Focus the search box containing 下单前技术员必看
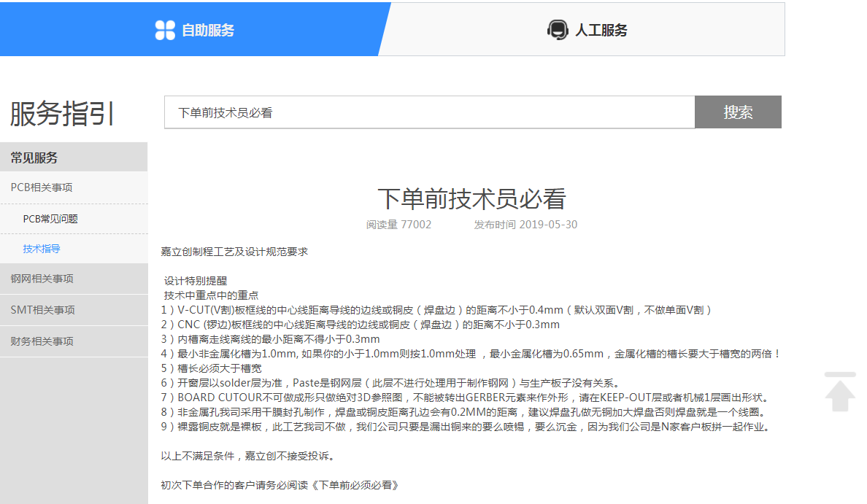Viewport: 867px width, 504px height. point(429,112)
